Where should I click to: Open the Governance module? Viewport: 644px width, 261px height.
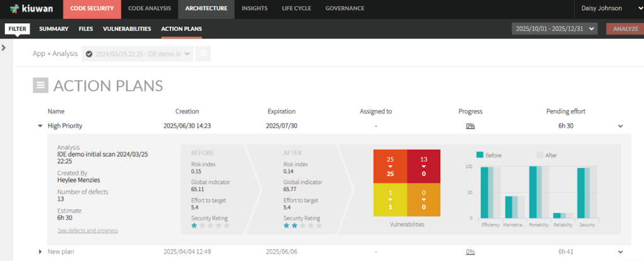coord(345,8)
